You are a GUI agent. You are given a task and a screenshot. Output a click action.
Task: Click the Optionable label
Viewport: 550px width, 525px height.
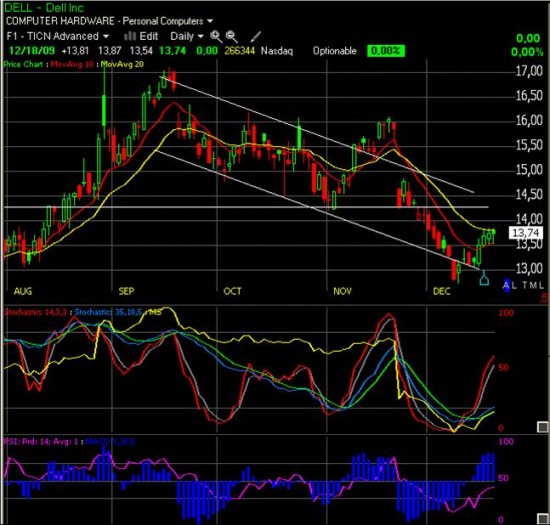[x=335, y=51]
